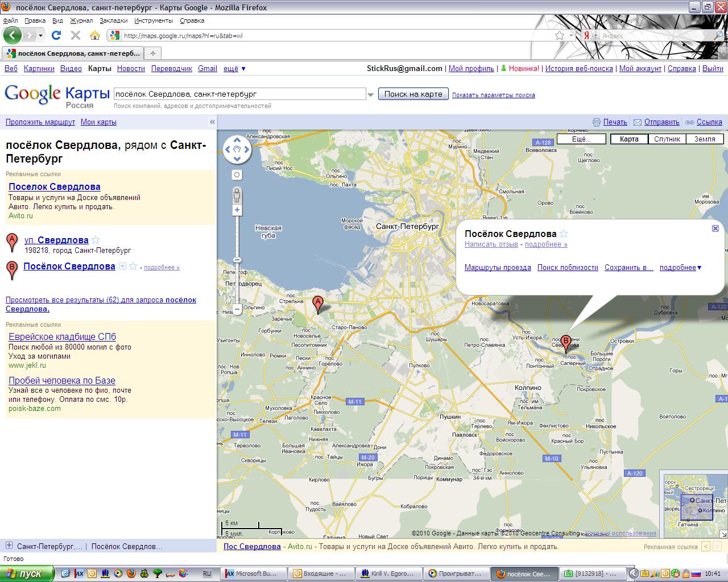Open the Закладки menu
The width and height of the screenshot is (728, 582).
pyautogui.click(x=113, y=20)
